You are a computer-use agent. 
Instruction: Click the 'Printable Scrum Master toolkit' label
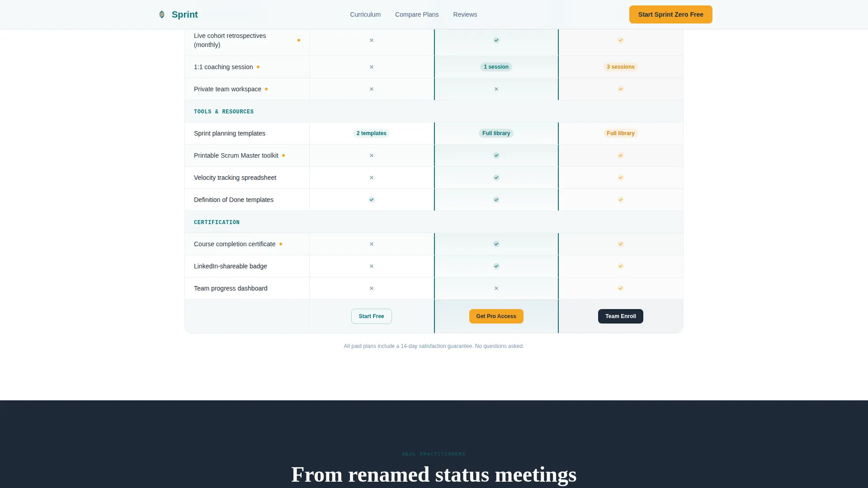(236, 155)
